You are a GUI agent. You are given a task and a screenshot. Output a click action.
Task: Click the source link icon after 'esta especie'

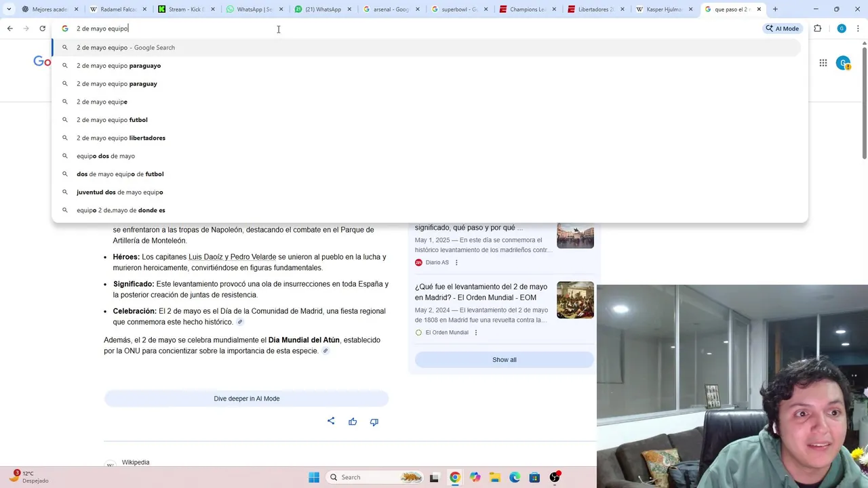pos(325,351)
